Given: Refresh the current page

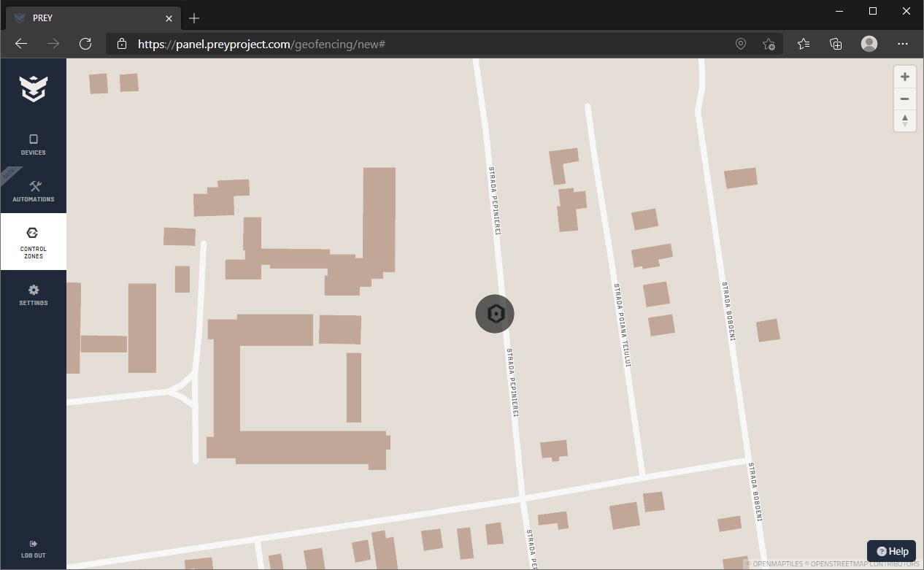Looking at the screenshot, I should point(85,44).
